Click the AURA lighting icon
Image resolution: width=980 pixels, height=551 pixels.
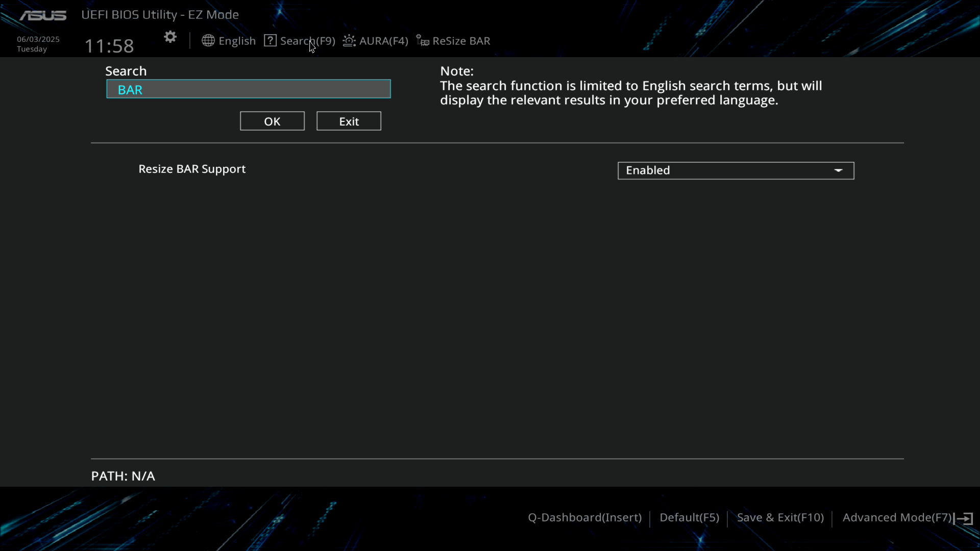coord(349,41)
